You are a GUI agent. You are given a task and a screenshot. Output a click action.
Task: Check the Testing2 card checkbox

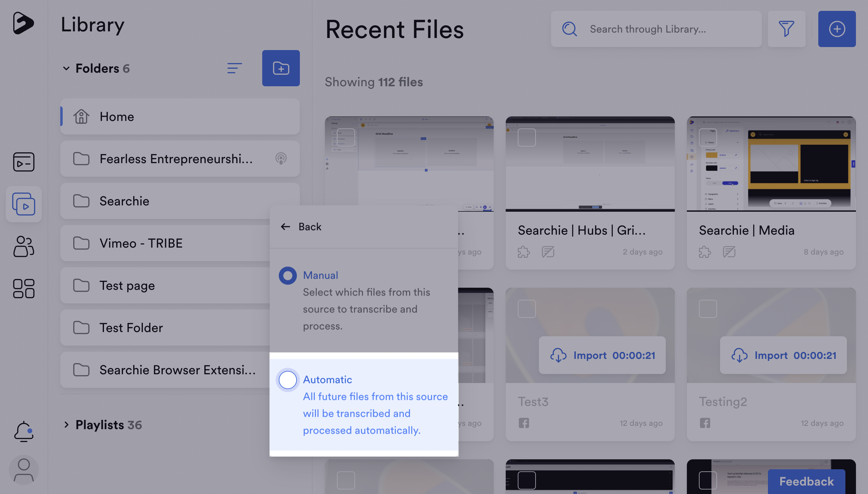click(x=708, y=309)
